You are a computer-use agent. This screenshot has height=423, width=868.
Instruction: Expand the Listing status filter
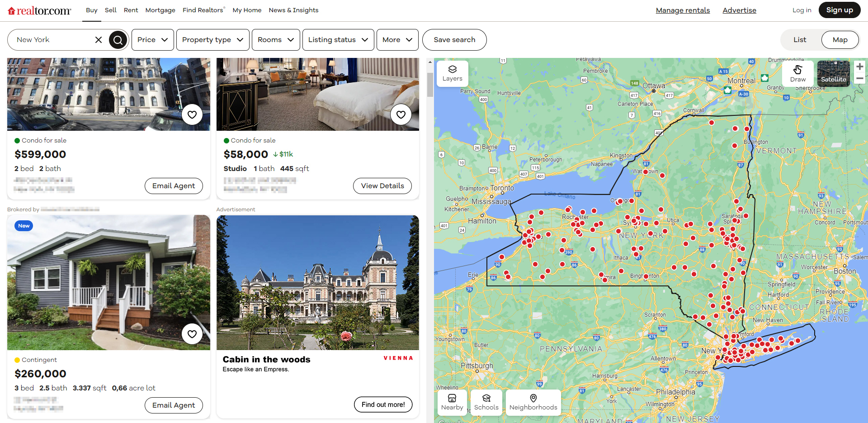point(338,40)
